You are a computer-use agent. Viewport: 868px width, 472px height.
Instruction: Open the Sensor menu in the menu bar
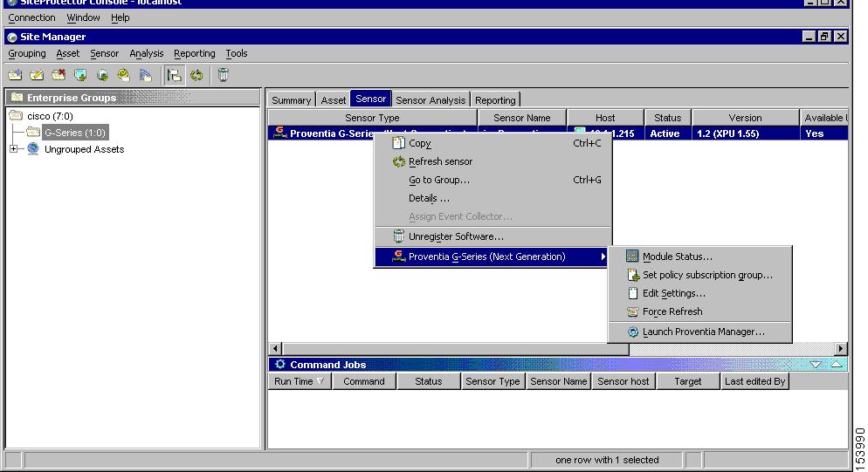click(x=104, y=54)
